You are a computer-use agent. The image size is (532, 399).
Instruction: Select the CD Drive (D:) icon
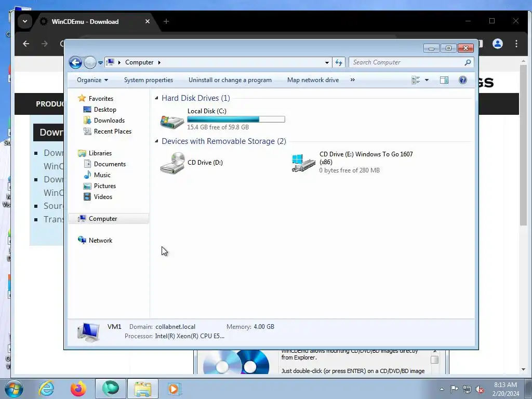172,163
